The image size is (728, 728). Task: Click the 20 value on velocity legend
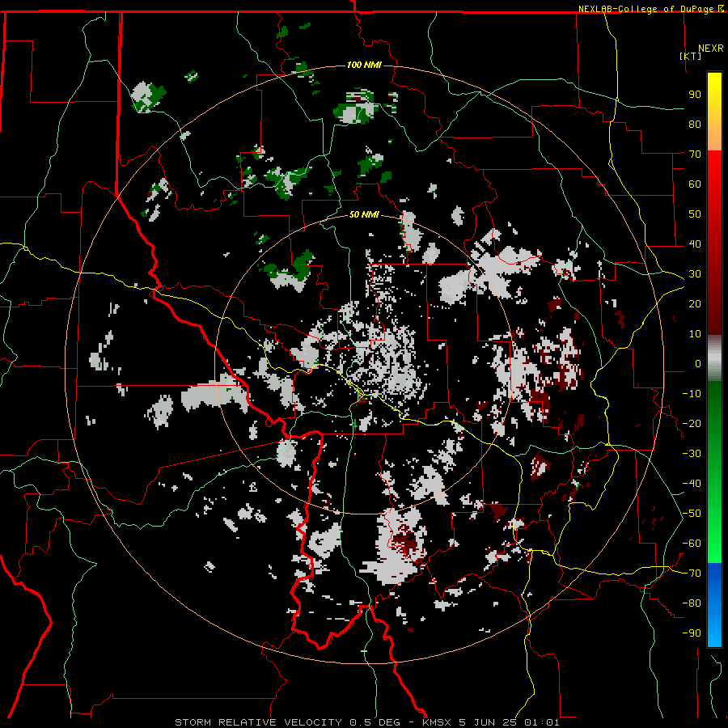click(x=695, y=304)
